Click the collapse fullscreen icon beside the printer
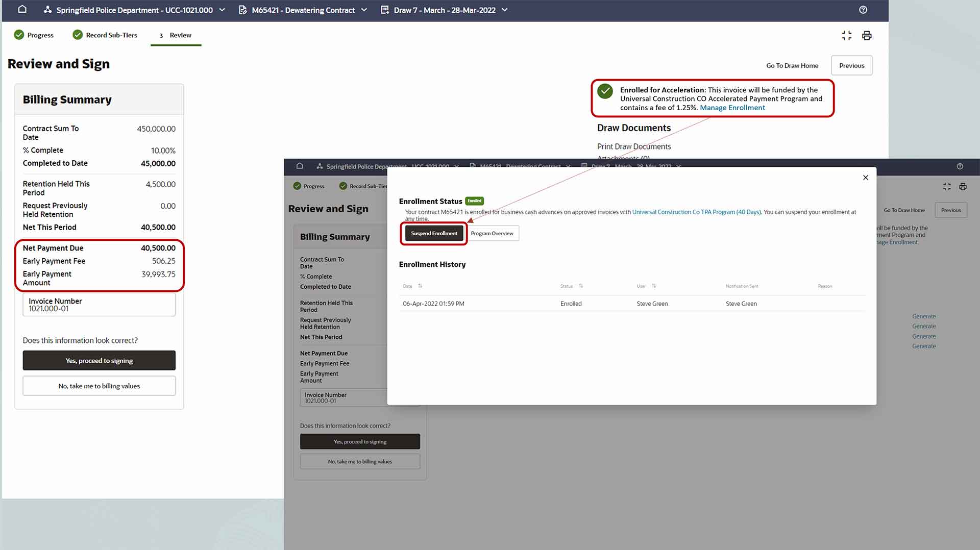980x550 pixels. point(846,36)
